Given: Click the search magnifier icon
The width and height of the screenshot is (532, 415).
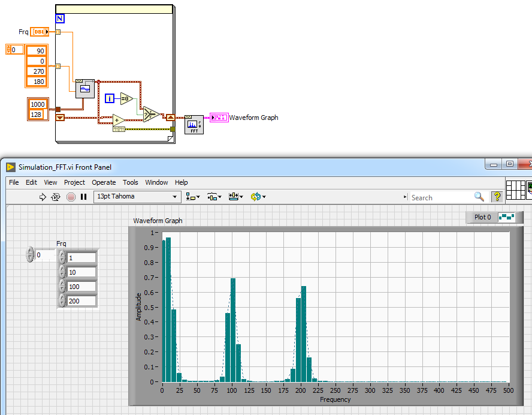Looking at the screenshot, I should 480,197.
